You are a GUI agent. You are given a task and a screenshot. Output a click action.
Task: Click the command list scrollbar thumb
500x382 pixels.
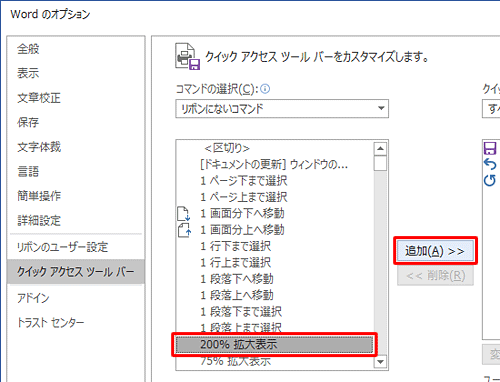[380, 163]
